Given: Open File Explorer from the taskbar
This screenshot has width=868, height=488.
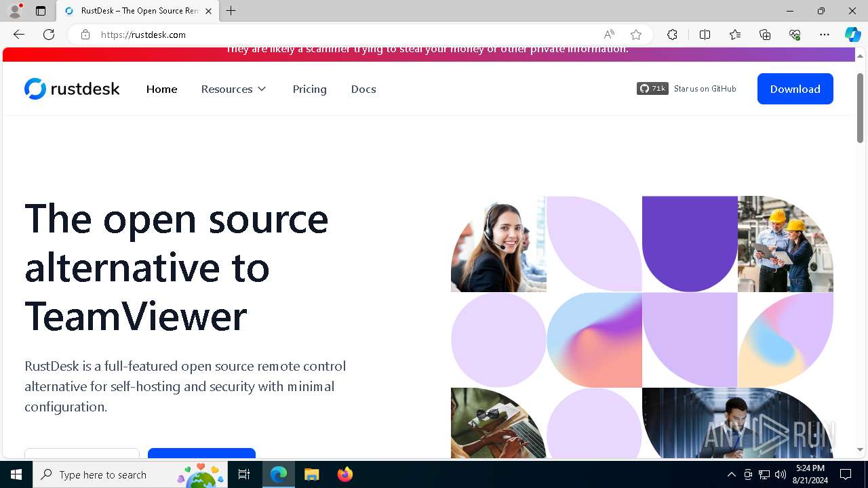Looking at the screenshot, I should (311, 474).
